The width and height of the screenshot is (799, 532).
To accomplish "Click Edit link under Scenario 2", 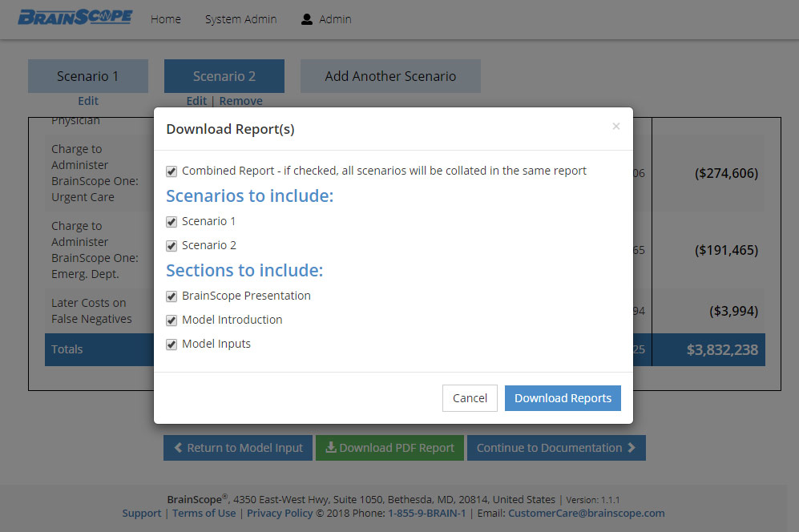I will [x=196, y=101].
